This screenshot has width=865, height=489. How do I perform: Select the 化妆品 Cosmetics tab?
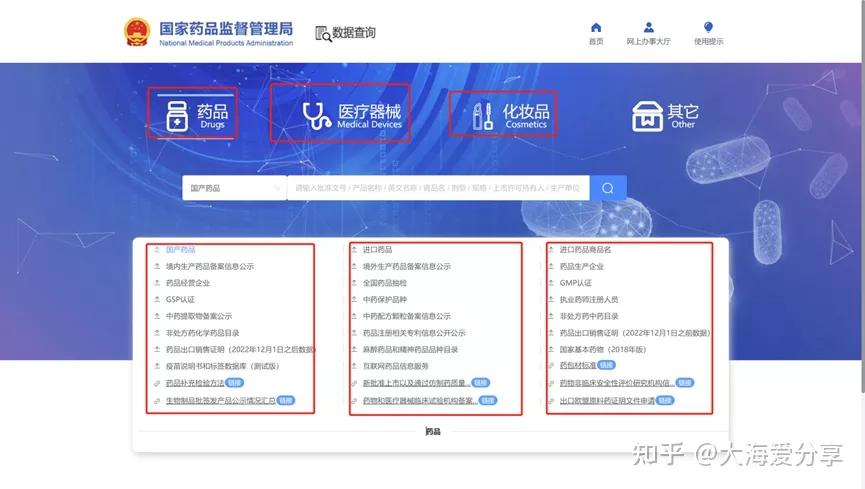click(511, 116)
